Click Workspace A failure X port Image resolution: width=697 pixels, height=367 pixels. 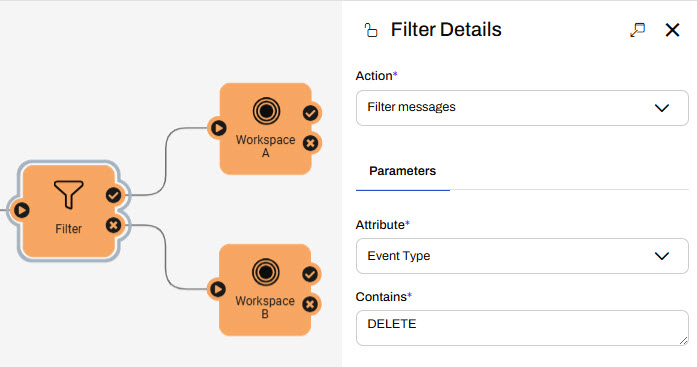coord(311,143)
